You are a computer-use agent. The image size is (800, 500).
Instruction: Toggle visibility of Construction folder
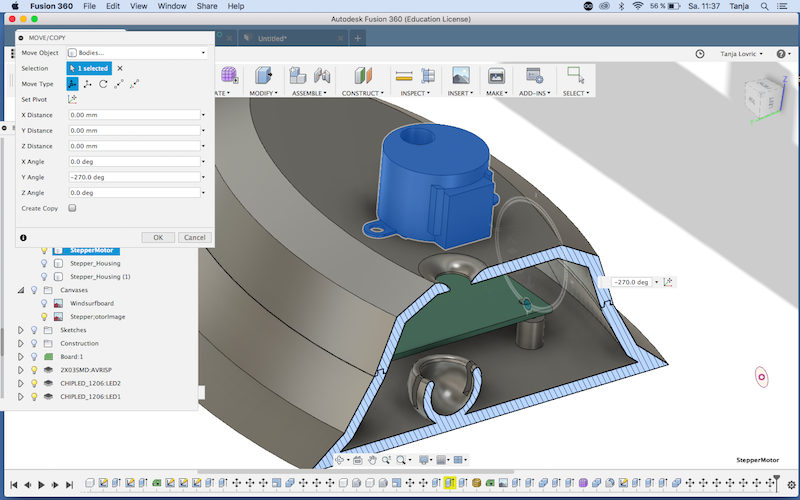pos(34,343)
